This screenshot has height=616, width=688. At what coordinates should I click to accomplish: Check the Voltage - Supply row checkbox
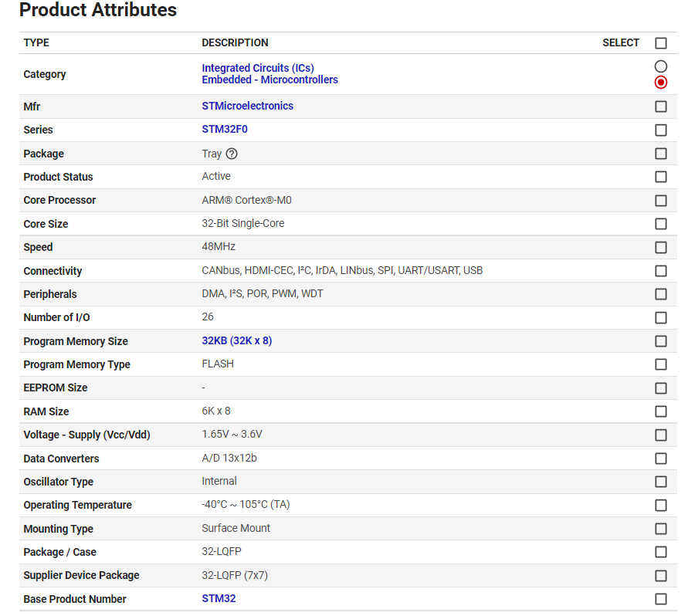tap(660, 435)
